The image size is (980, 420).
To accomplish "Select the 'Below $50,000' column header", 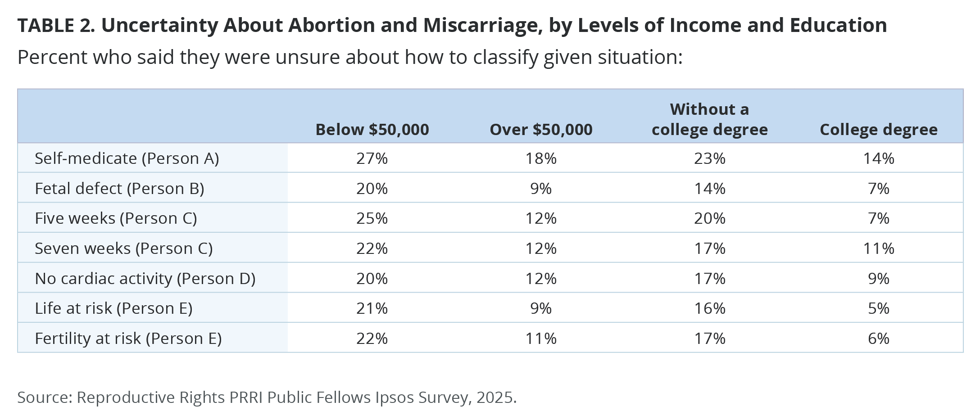I will click(x=372, y=130).
